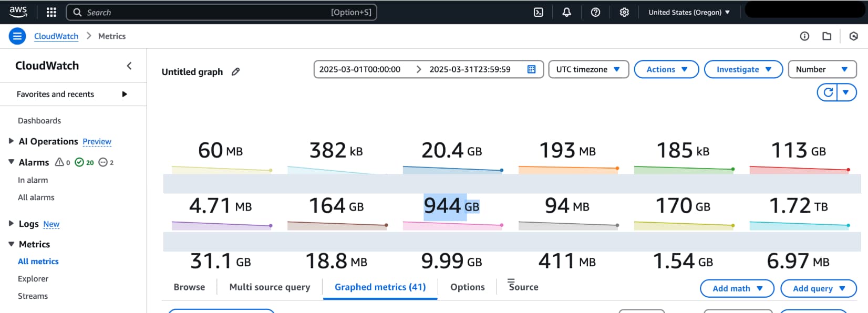Refresh the graph with the refresh icon
Screen dimensions: 868x313
click(828, 92)
